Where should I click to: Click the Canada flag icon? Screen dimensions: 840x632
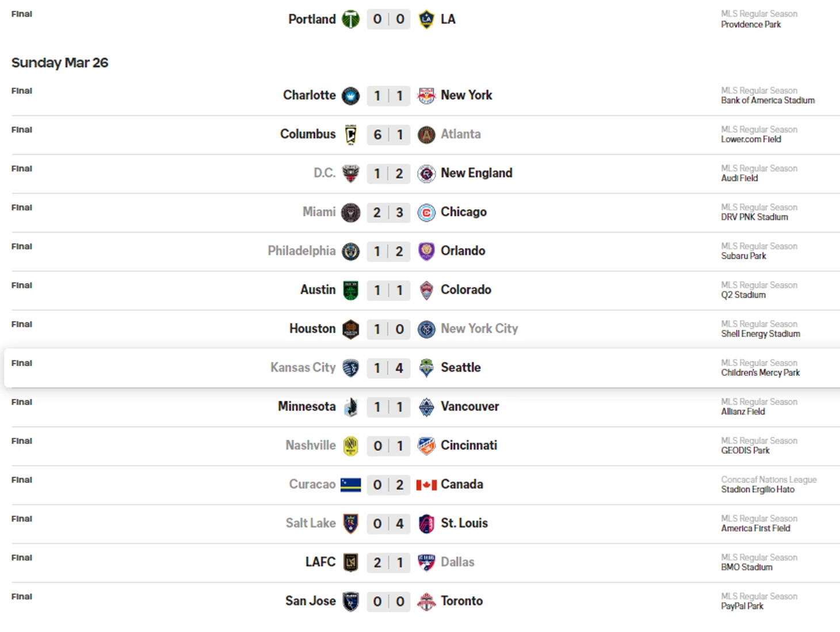pyautogui.click(x=426, y=485)
